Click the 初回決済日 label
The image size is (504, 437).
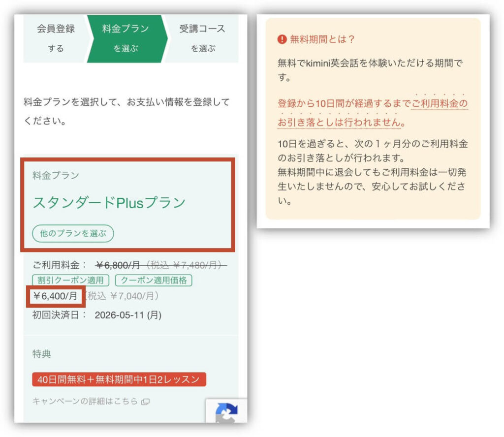click(x=56, y=314)
